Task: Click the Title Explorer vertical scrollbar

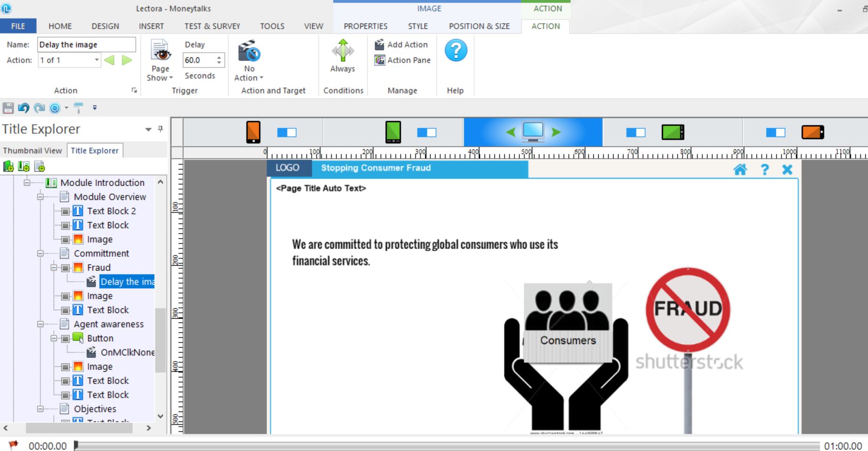Action: (x=161, y=340)
